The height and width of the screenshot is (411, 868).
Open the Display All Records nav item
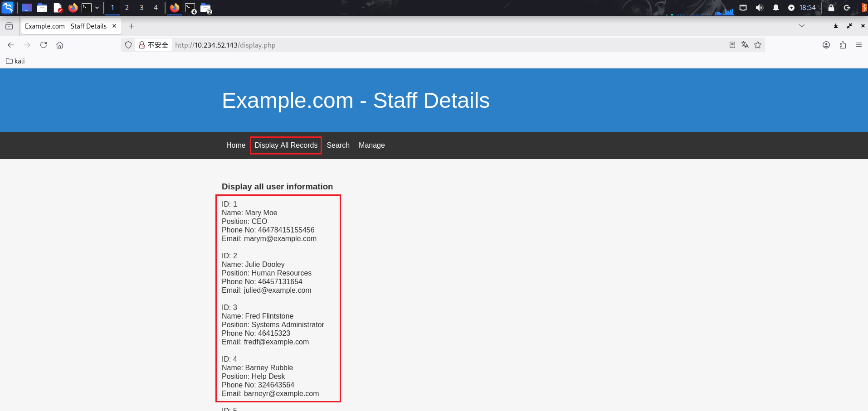point(286,145)
